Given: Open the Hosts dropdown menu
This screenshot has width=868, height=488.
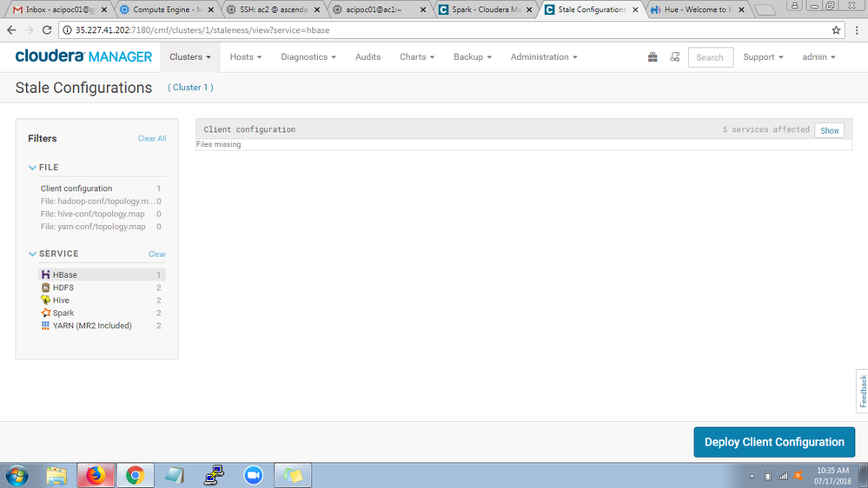Looking at the screenshot, I should (246, 57).
